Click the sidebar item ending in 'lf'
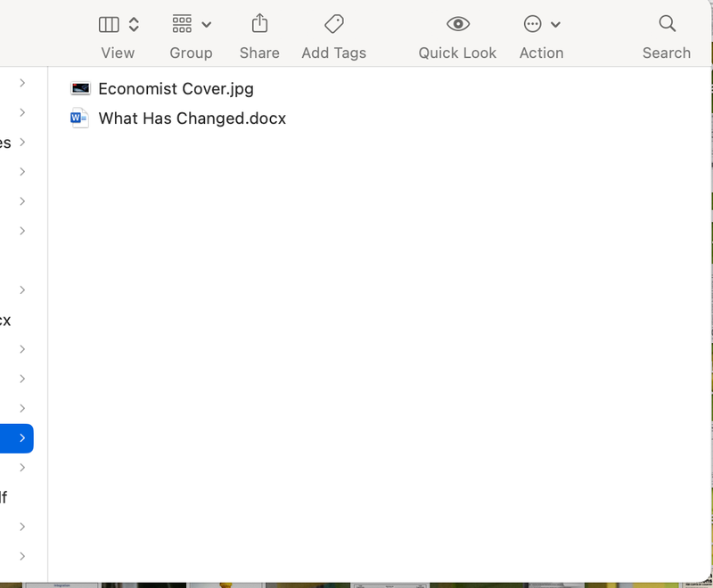 tap(4, 498)
